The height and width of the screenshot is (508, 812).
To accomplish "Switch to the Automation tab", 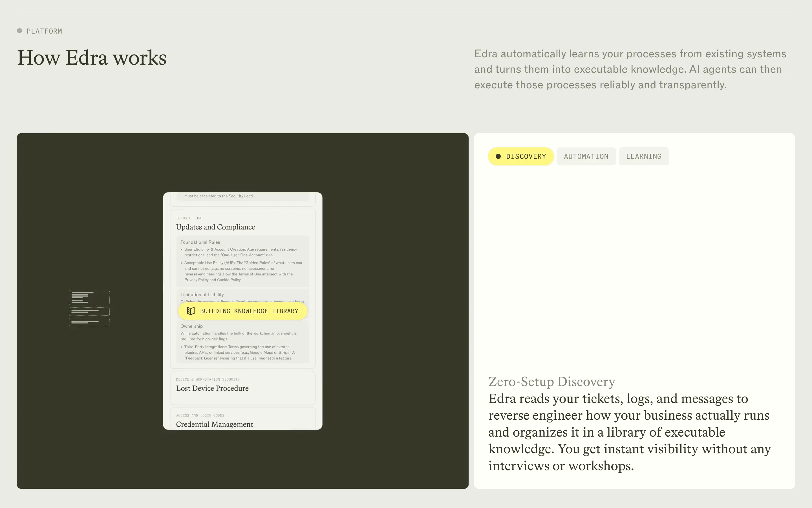I will (x=586, y=156).
